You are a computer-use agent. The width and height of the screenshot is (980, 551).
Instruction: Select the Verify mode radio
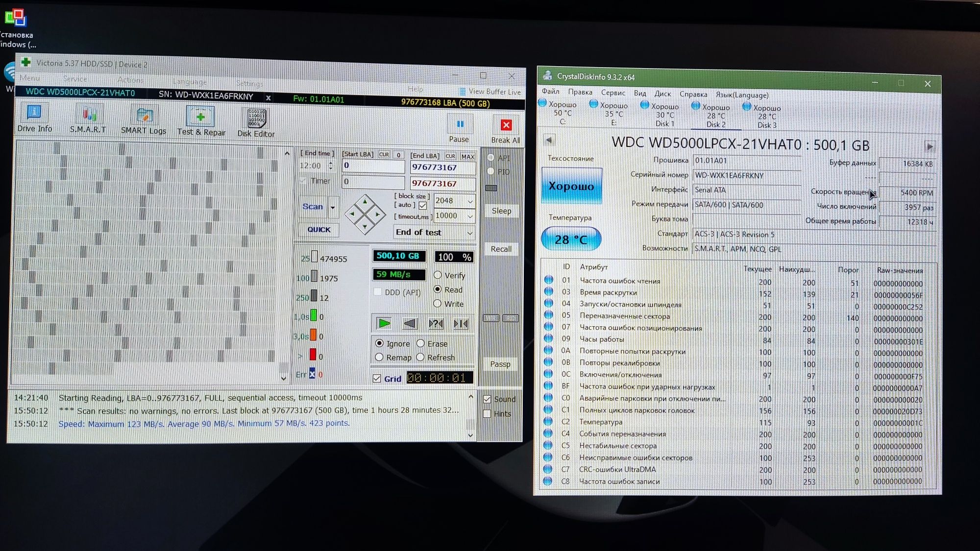click(438, 275)
